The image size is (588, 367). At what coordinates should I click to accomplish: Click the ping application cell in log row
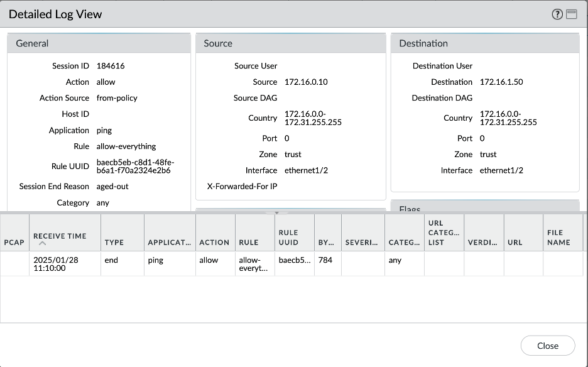coord(155,260)
